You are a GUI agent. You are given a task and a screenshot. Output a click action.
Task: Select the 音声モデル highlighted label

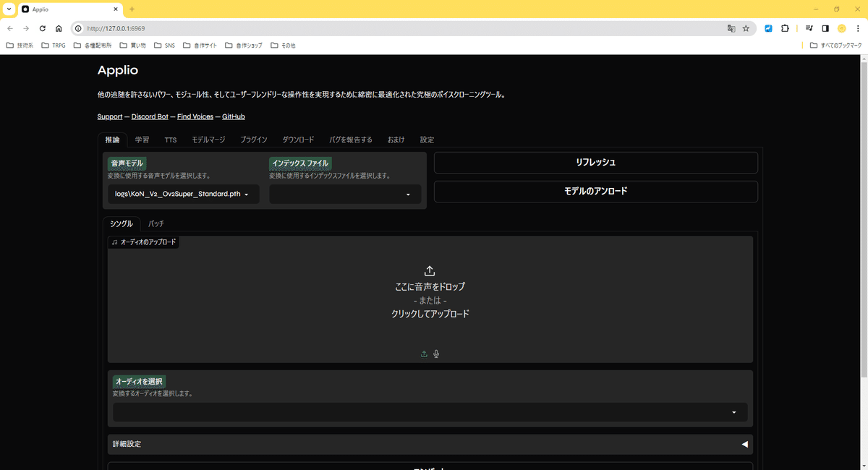[x=127, y=163]
